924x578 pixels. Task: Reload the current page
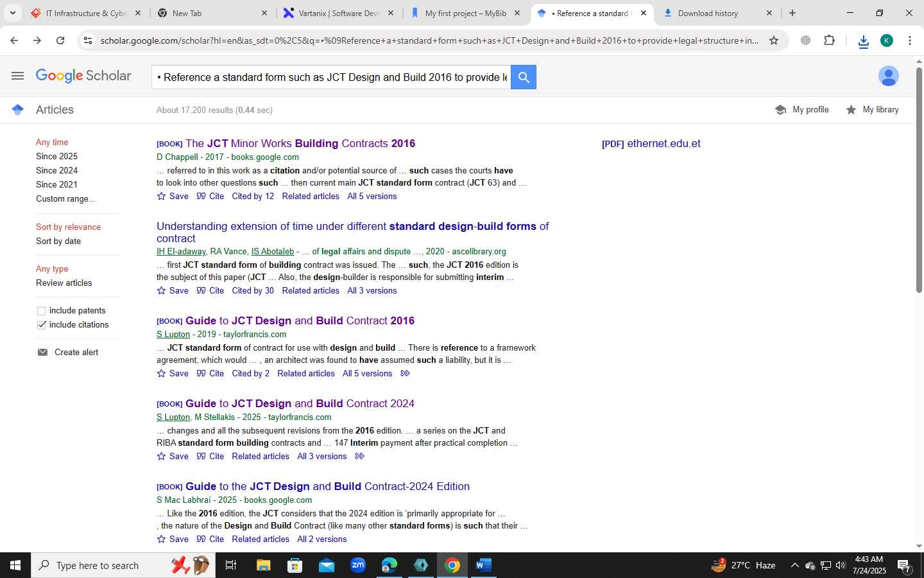pos(60,40)
